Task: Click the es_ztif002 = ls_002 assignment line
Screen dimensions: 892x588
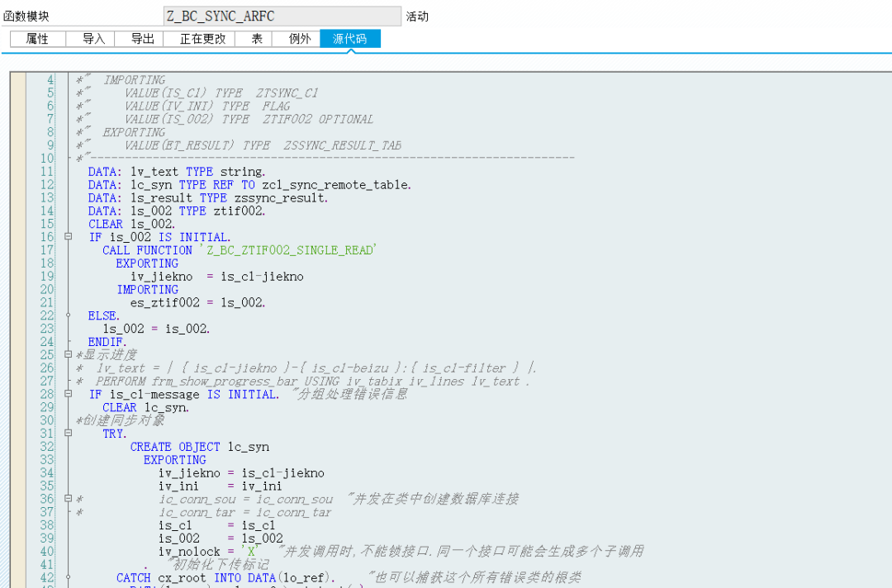Action: pos(198,302)
